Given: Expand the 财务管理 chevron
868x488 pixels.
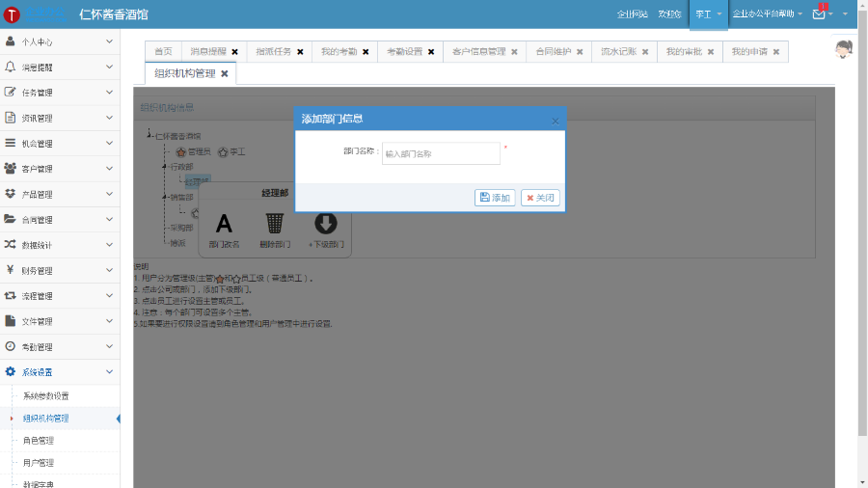Looking at the screenshot, I should coord(109,270).
